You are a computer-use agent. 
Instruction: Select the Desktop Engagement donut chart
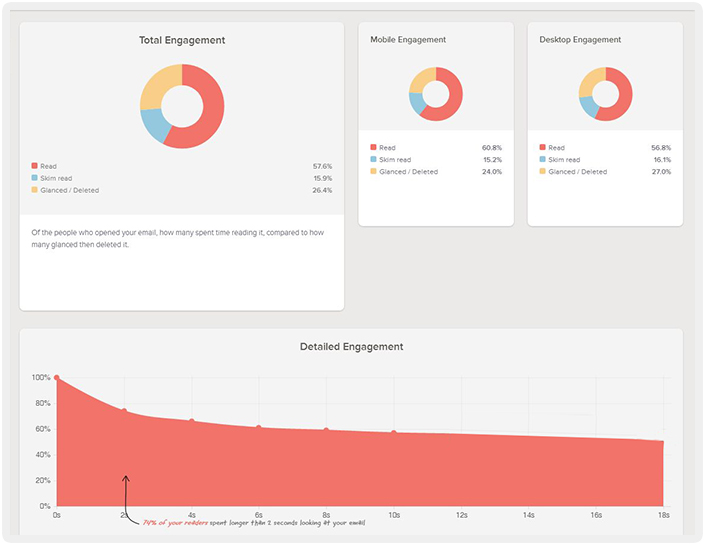click(605, 94)
